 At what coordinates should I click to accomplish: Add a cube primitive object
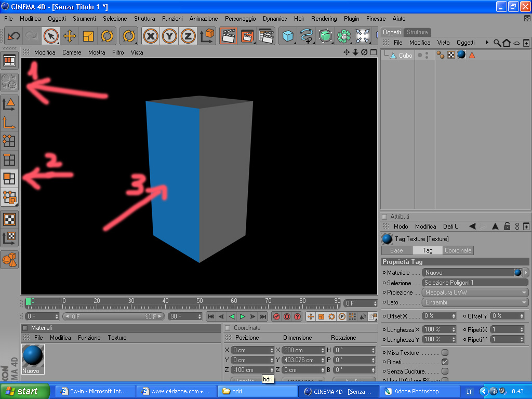tap(288, 36)
